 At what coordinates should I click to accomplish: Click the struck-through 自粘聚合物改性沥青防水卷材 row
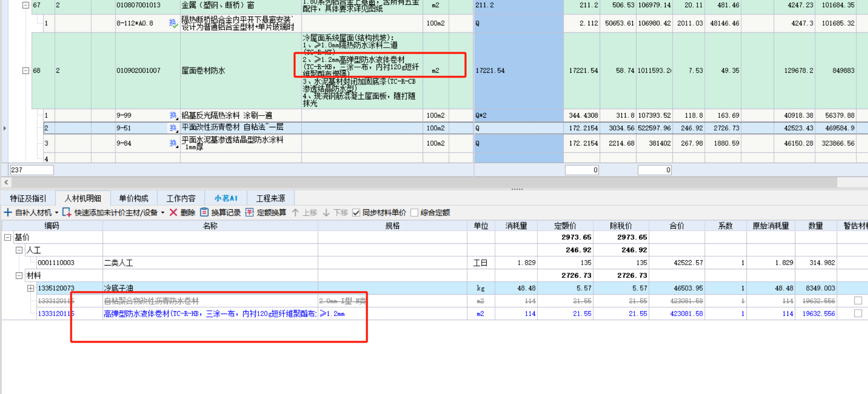point(434,301)
